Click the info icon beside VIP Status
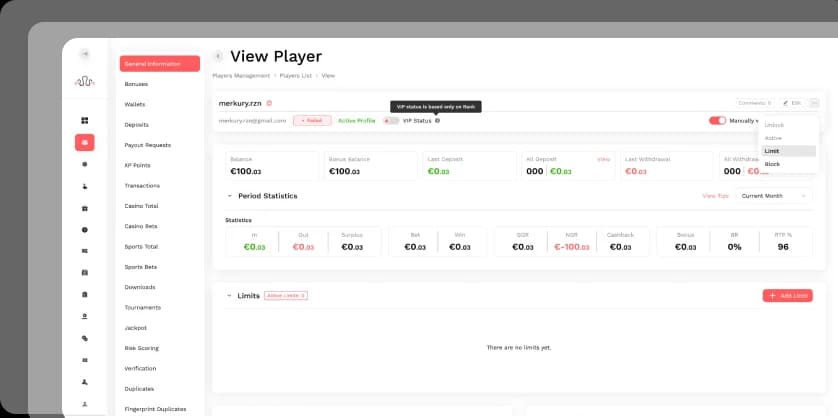This screenshot has width=838, height=418. coord(437,120)
